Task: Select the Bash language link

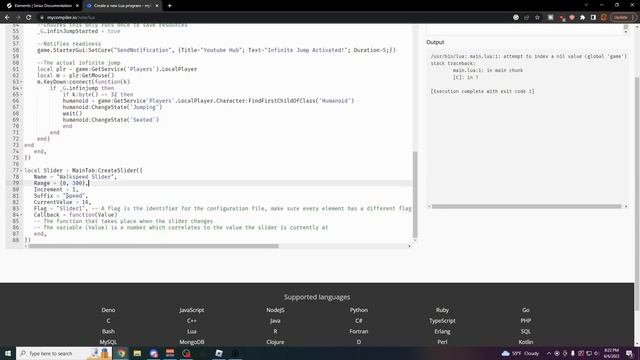Action: click(108, 331)
